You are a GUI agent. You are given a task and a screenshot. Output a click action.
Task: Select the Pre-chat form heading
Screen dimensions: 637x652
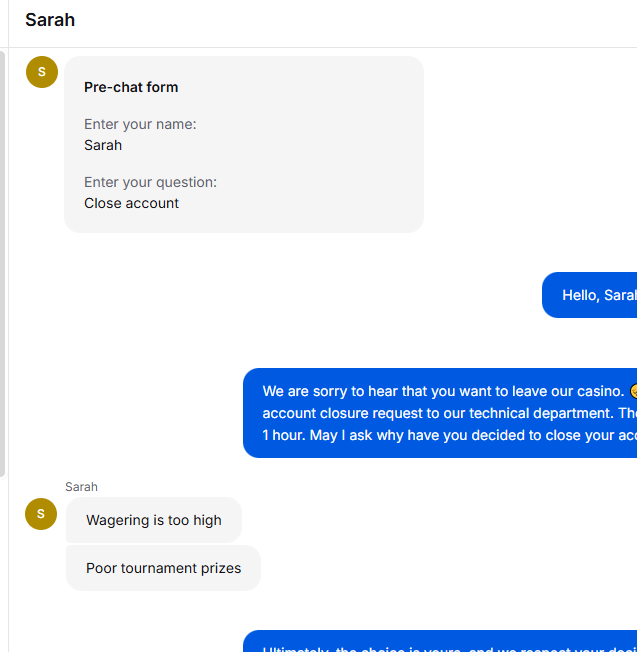tap(131, 87)
